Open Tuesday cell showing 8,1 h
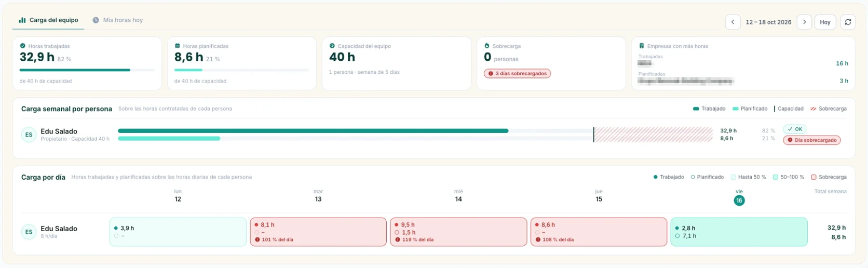Viewport: 868px width, 268px height. point(318,232)
